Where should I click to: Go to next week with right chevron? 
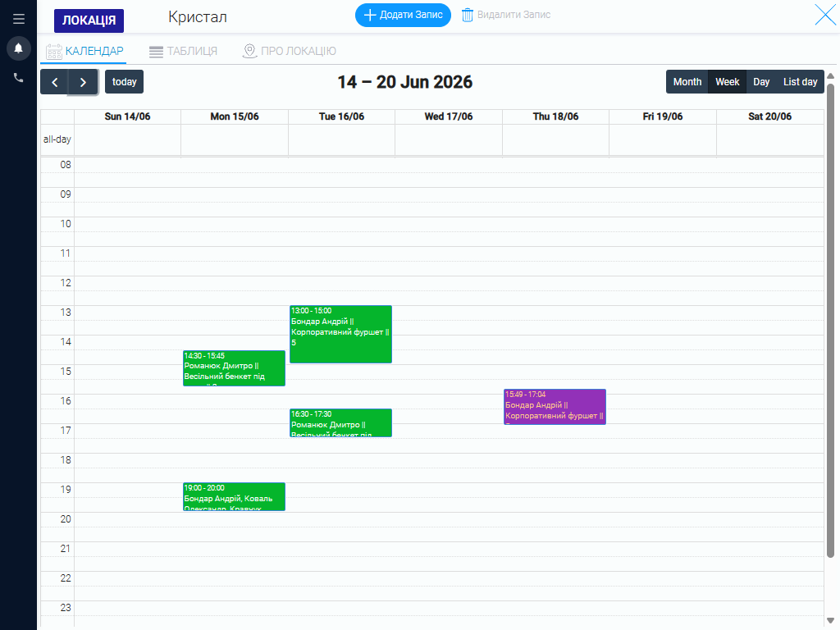coord(83,82)
